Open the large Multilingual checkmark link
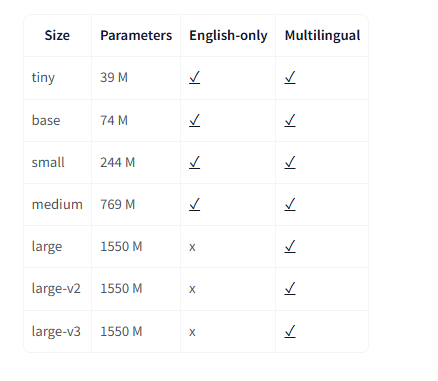 coord(290,246)
